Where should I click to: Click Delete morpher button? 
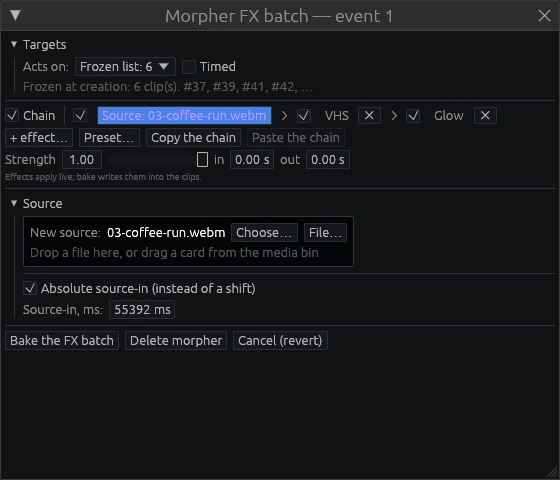click(x=176, y=340)
